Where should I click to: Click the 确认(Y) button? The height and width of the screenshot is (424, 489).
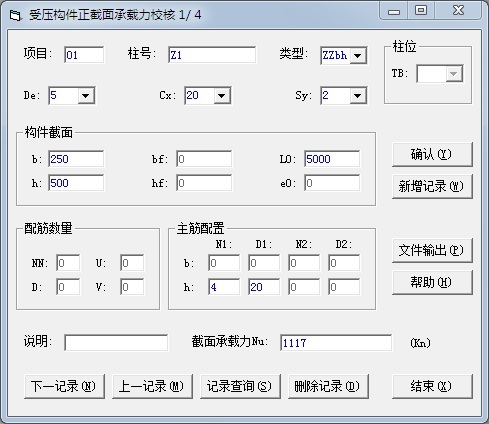pos(432,154)
